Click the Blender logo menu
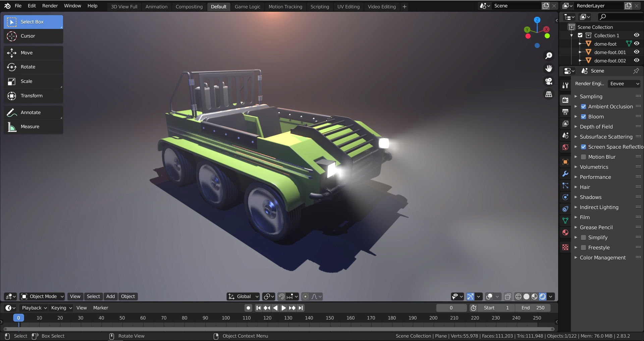This screenshot has height=341, width=644. 7,6
